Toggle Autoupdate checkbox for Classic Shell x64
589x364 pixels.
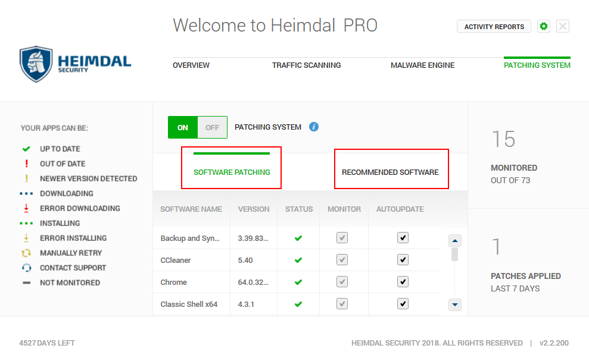click(x=403, y=303)
